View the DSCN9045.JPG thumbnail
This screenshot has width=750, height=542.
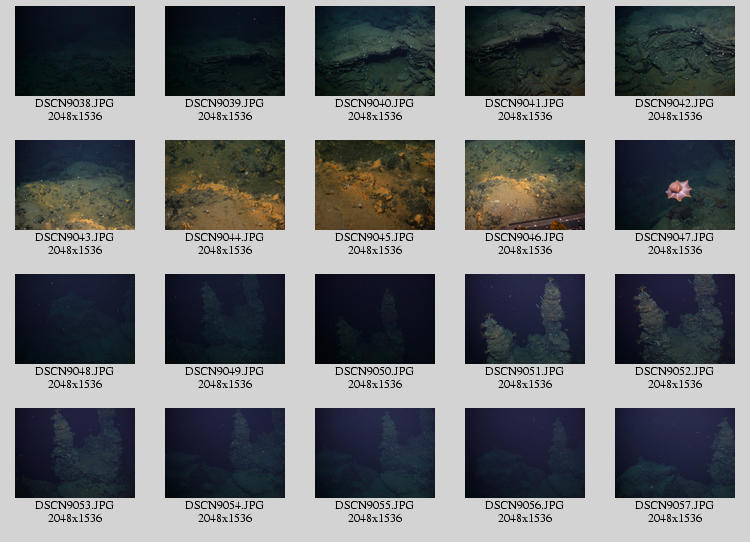(x=375, y=185)
